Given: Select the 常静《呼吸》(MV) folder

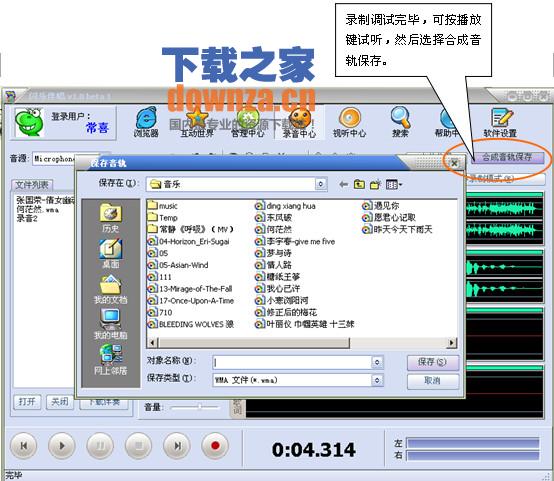Looking at the screenshot, I should point(191,229).
